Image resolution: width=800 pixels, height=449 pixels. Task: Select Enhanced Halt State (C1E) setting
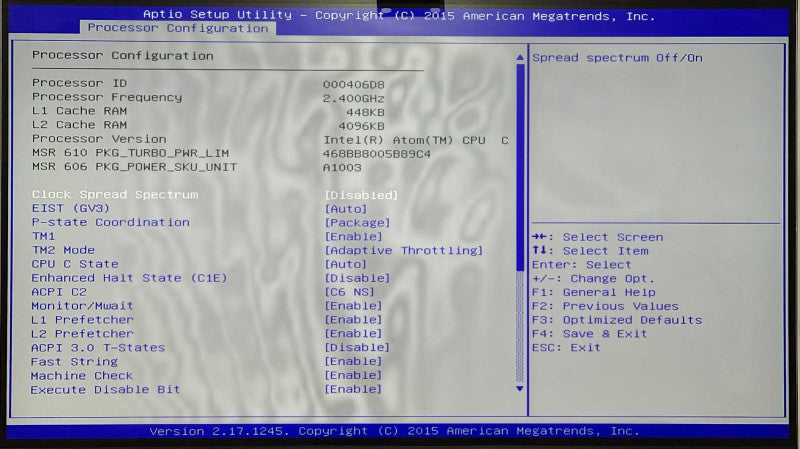(x=129, y=278)
